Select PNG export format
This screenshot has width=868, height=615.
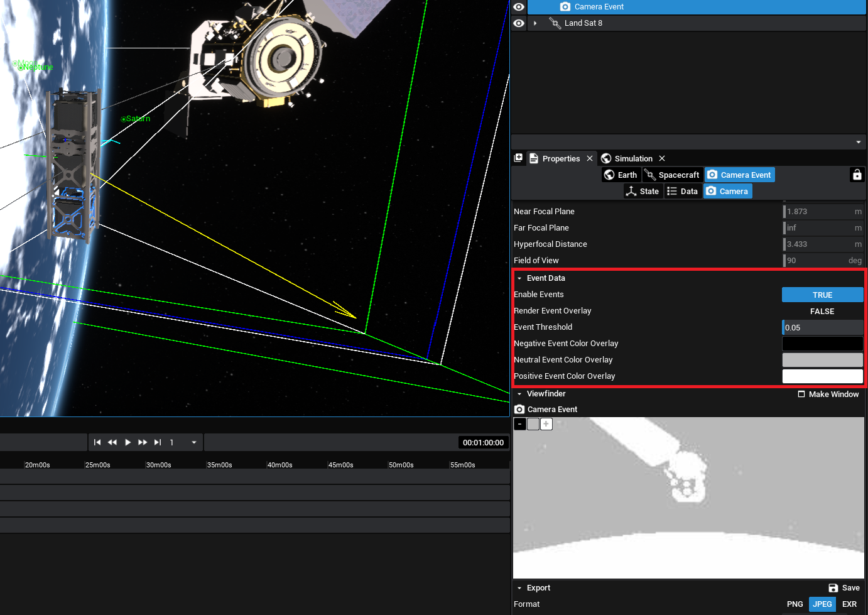coord(795,604)
